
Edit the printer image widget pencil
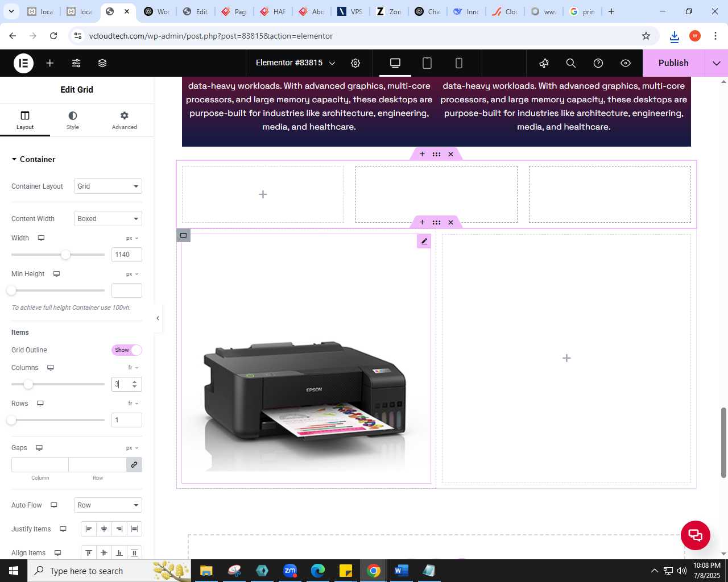424,242
